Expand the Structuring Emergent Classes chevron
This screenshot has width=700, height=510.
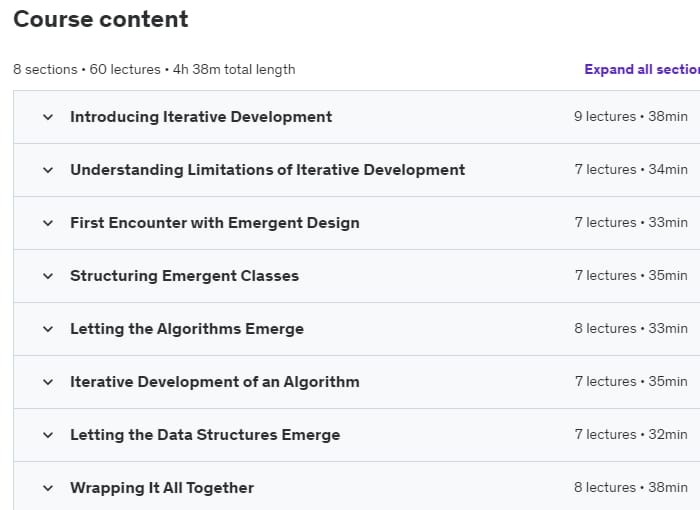48,276
